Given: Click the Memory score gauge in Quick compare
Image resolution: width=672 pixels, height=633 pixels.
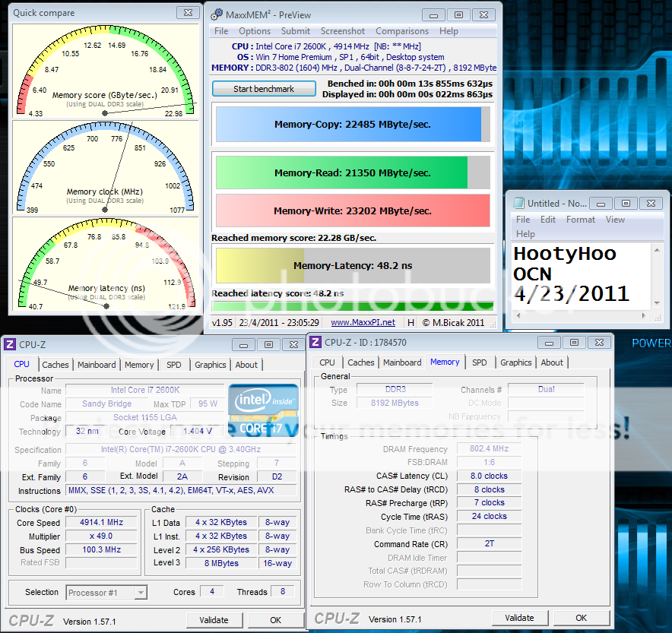Looking at the screenshot, I should point(106,71).
